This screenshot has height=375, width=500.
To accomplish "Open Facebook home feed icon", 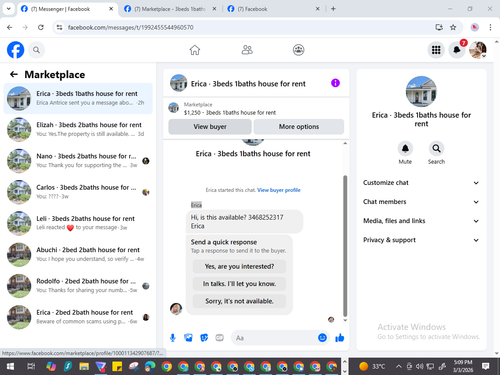I will (x=195, y=50).
